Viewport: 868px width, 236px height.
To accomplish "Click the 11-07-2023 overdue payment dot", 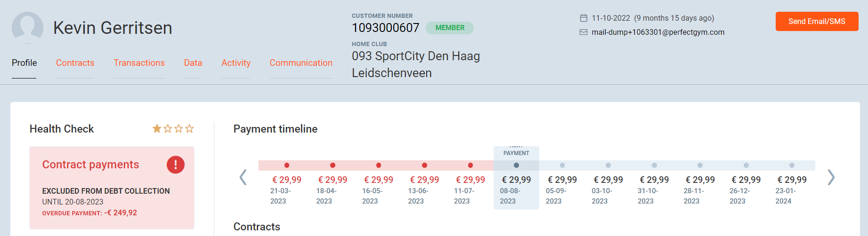I will pos(471,165).
